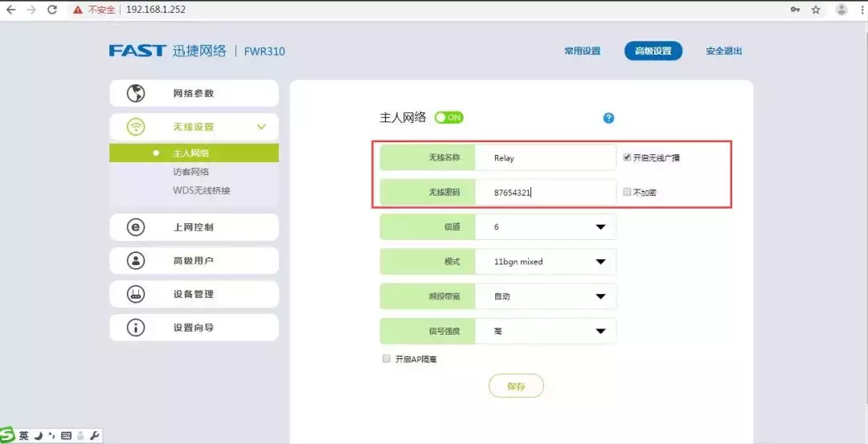Click the blue help question mark icon
The height and width of the screenshot is (444, 868).
click(608, 118)
